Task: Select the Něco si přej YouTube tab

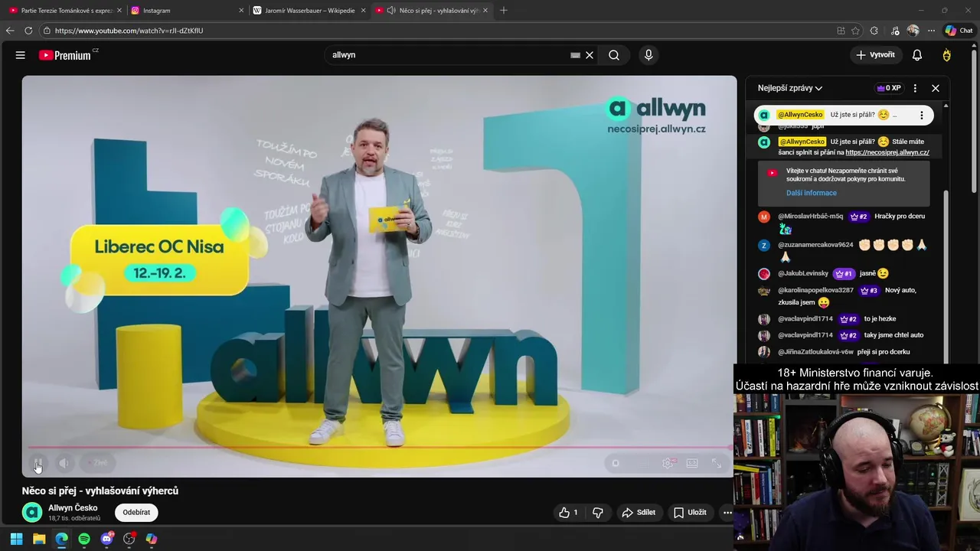Action: click(432, 11)
